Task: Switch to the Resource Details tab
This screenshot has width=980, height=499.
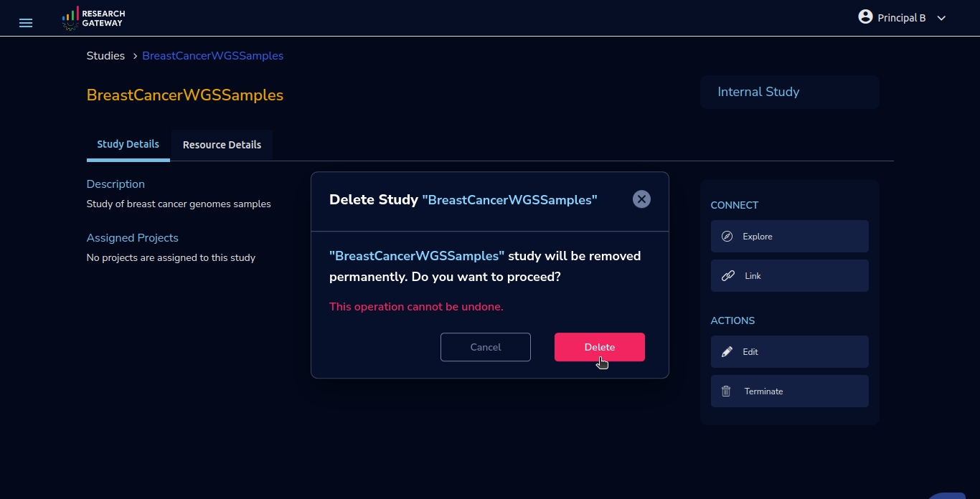Action: click(x=222, y=145)
